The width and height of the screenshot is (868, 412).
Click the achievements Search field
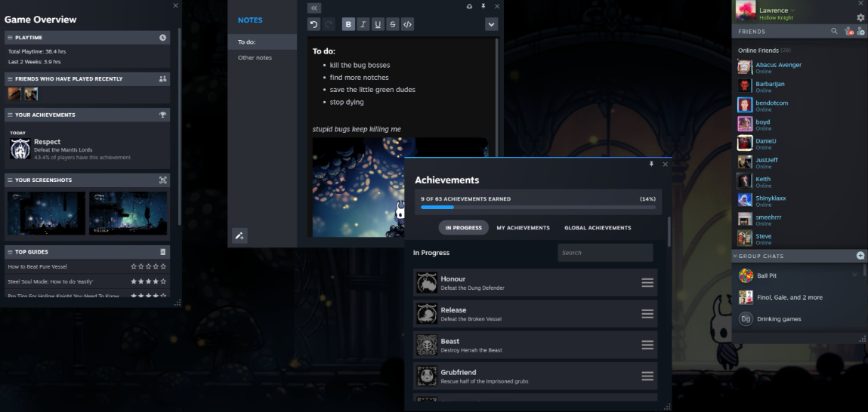(x=606, y=253)
